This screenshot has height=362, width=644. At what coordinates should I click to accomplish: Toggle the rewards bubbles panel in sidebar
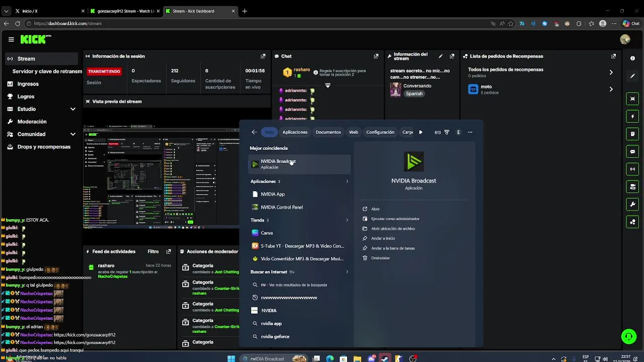click(x=632, y=222)
